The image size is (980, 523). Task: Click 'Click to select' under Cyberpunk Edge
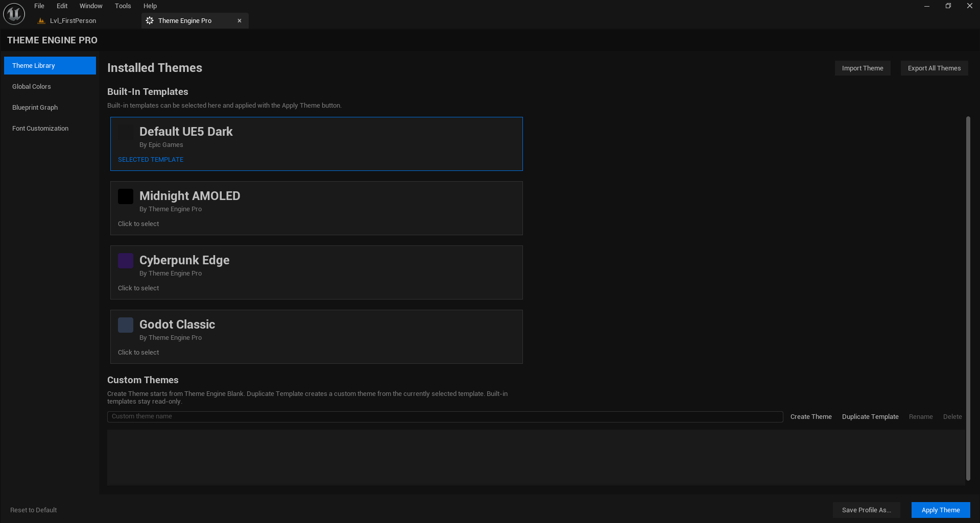click(138, 288)
